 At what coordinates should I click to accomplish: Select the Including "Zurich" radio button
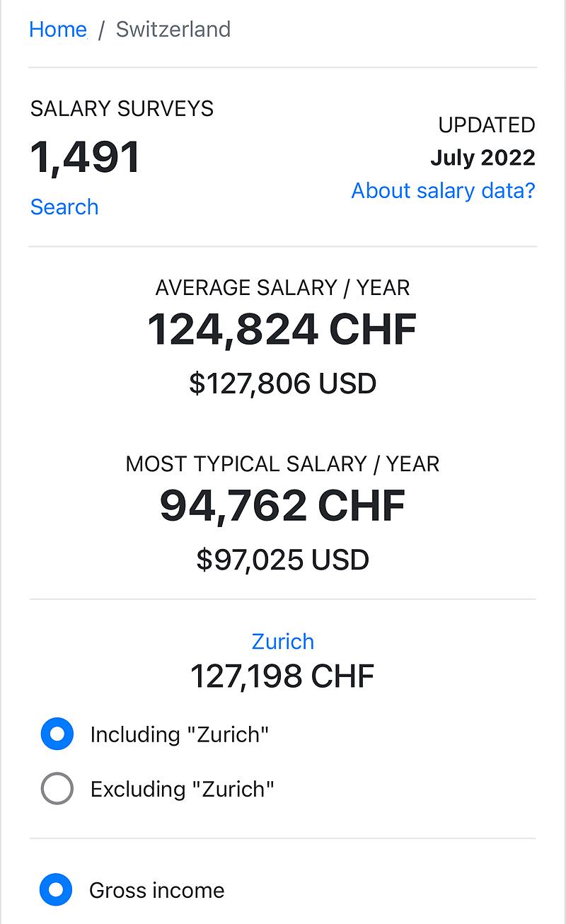click(57, 734)
